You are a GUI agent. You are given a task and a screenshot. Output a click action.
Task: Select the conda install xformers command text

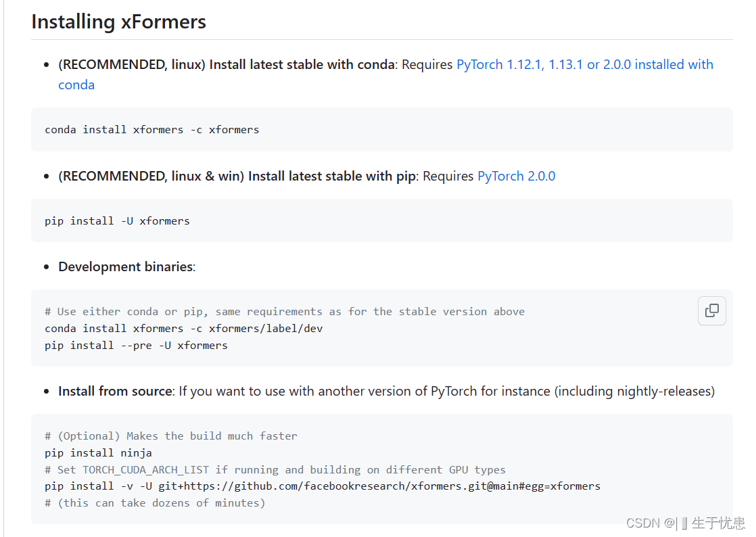point(151,129)
